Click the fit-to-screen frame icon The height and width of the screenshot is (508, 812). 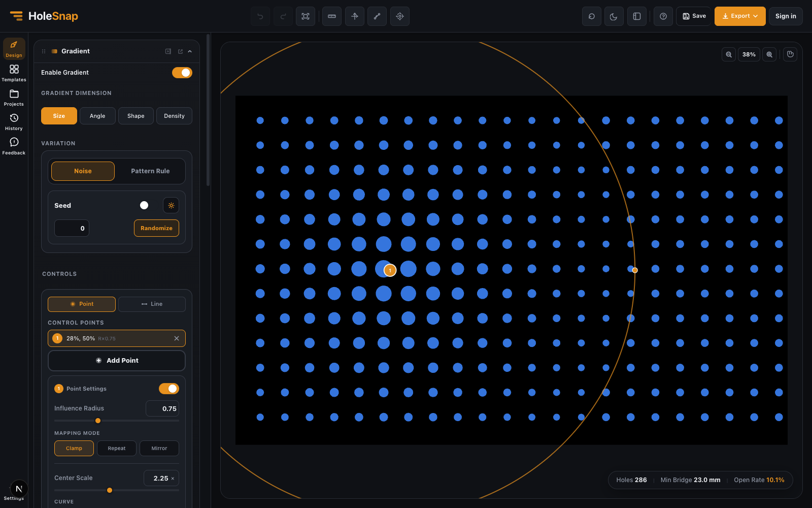click(306, 16)
